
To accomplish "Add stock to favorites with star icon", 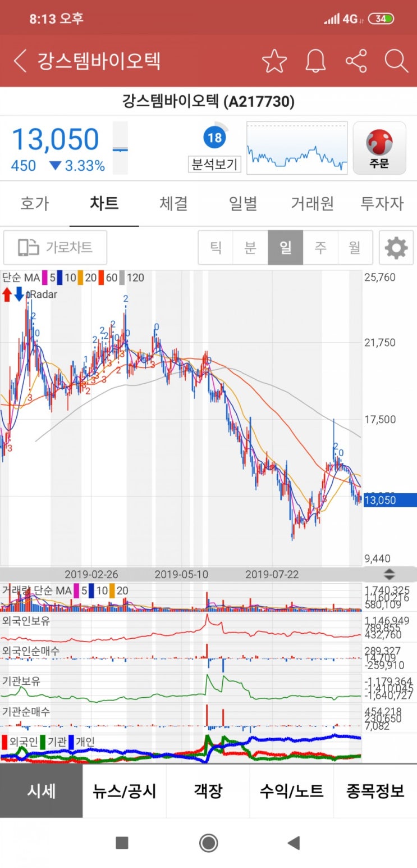I will pos(274,61).
